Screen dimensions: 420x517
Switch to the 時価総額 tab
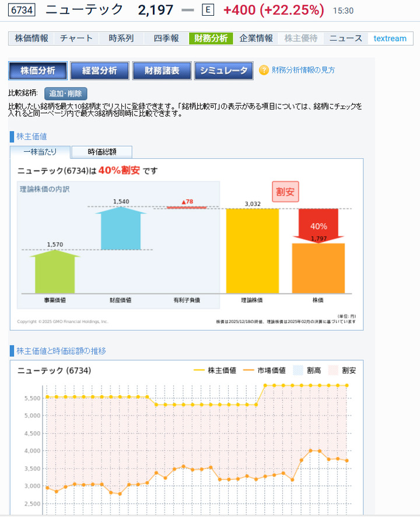(102, 152)
